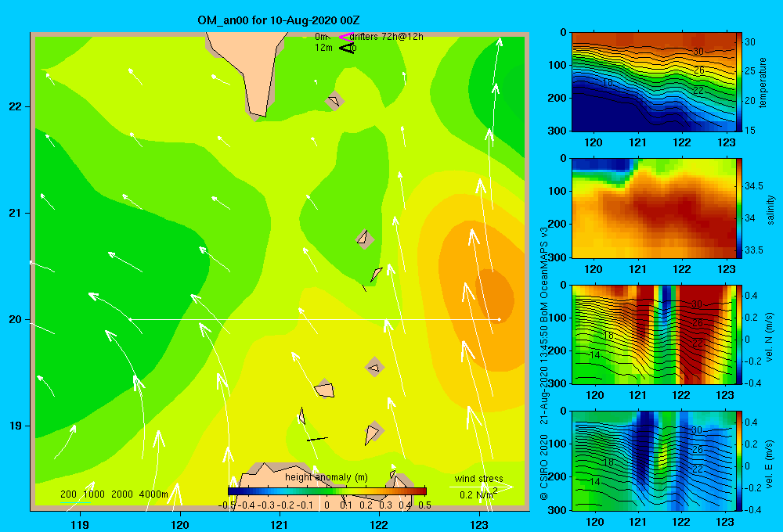Click the '0.5' maximum tick on height anomaly bar
Viewport: 783px width, 532px height.
click(424, 505)
